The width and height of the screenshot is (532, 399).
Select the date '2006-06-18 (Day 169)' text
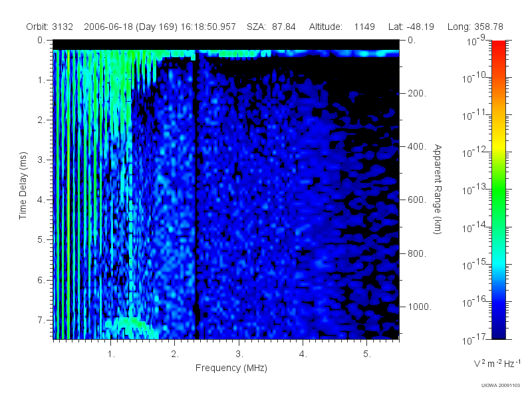(x=130, y=27)
